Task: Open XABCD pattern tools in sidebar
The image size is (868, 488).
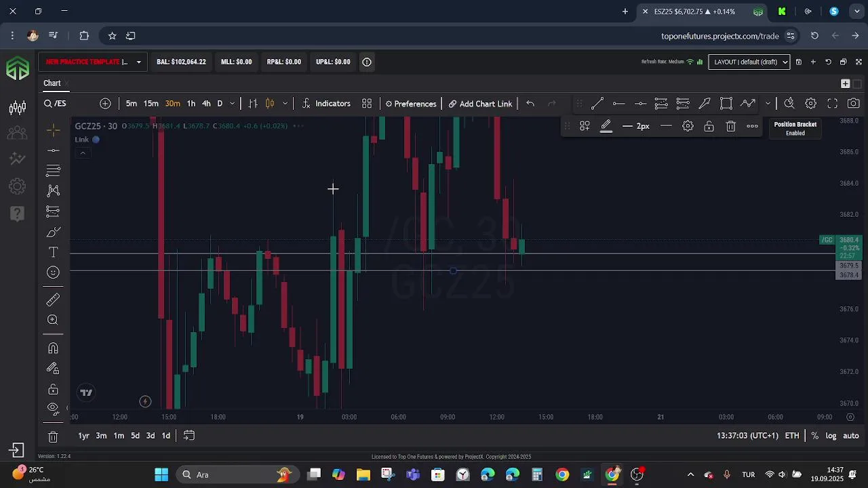Action: coord(53,191)
